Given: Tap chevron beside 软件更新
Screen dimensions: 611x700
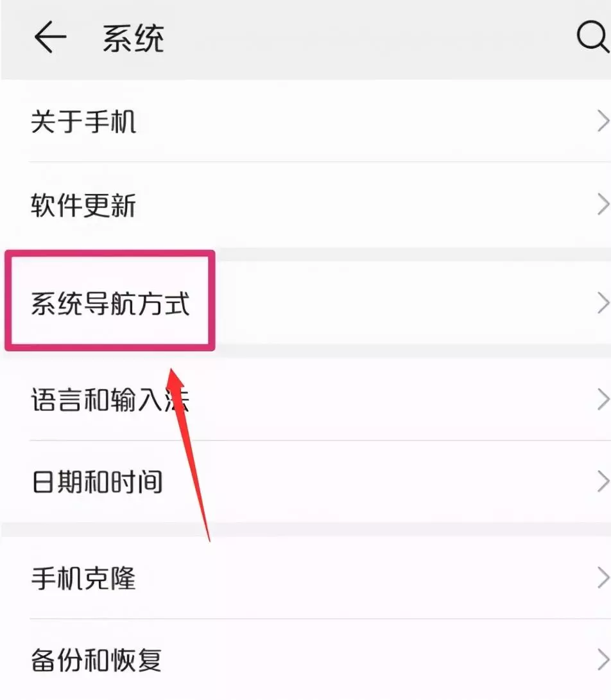Looking at the screenshot, I should pos(603,205).
